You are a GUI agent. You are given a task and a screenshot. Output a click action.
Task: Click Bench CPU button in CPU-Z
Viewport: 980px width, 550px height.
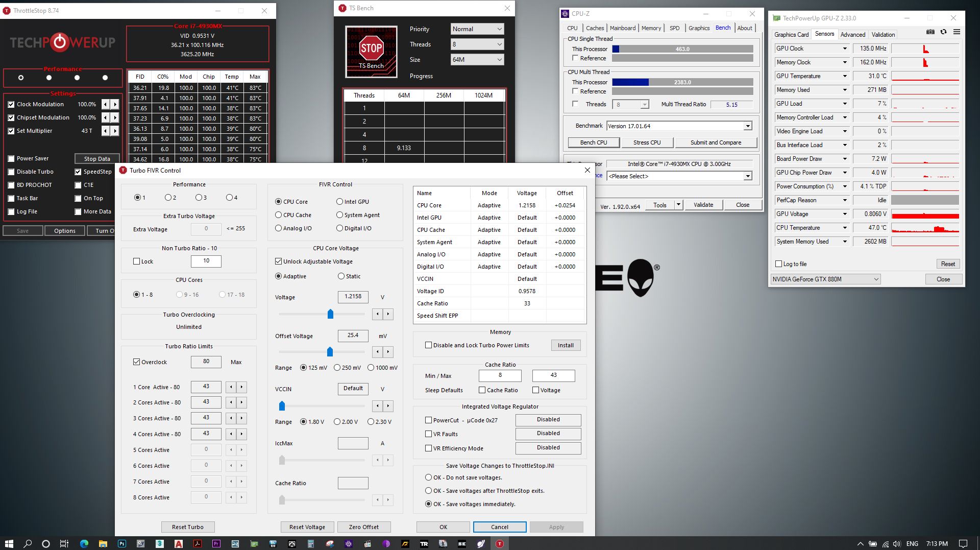point(594,142)
